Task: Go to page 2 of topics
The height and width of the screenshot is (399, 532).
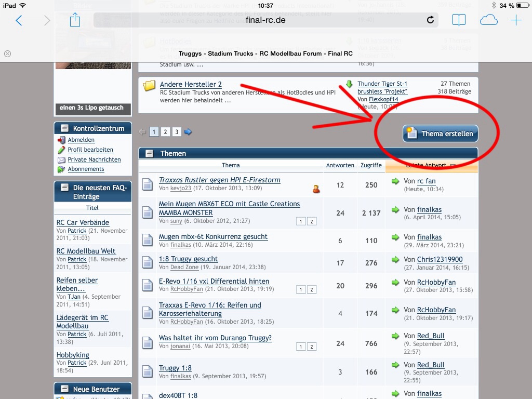Action: pyautogui.click(x=165, y=132)
